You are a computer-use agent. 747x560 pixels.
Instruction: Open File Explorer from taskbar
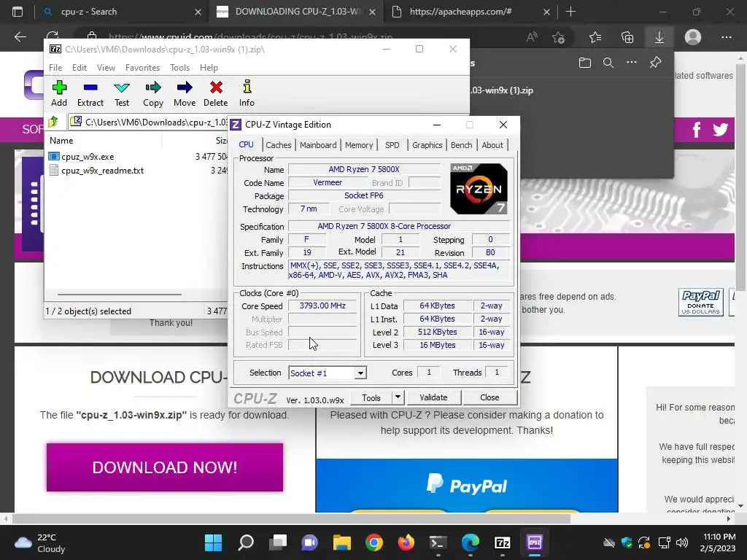point(341,542)
